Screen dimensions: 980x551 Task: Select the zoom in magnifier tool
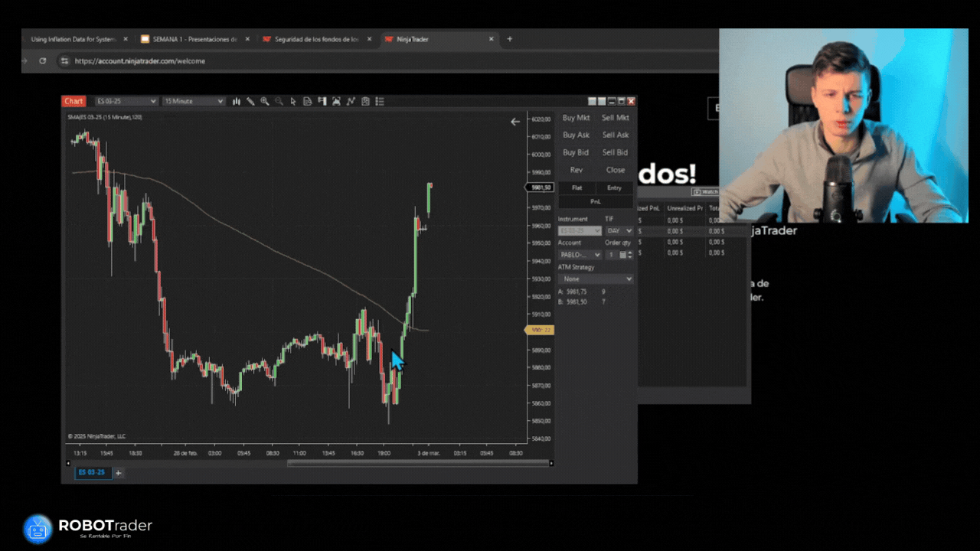(x=265, y=101)
